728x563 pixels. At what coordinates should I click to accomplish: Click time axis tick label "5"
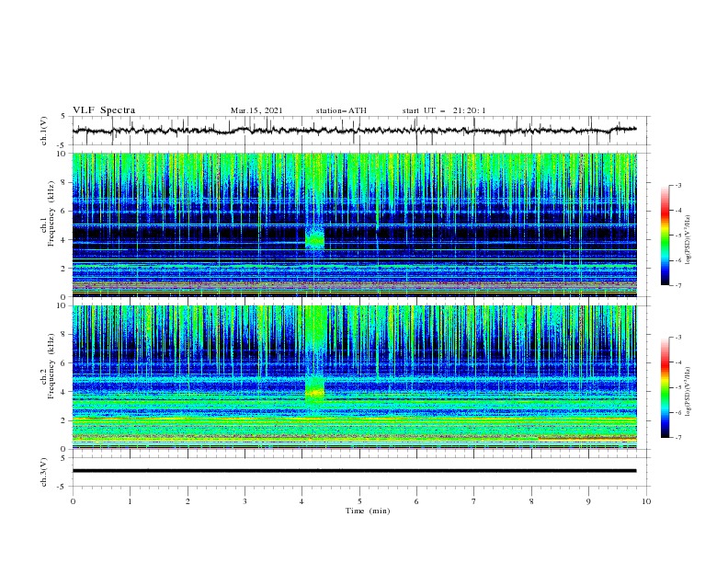point(359,501)
